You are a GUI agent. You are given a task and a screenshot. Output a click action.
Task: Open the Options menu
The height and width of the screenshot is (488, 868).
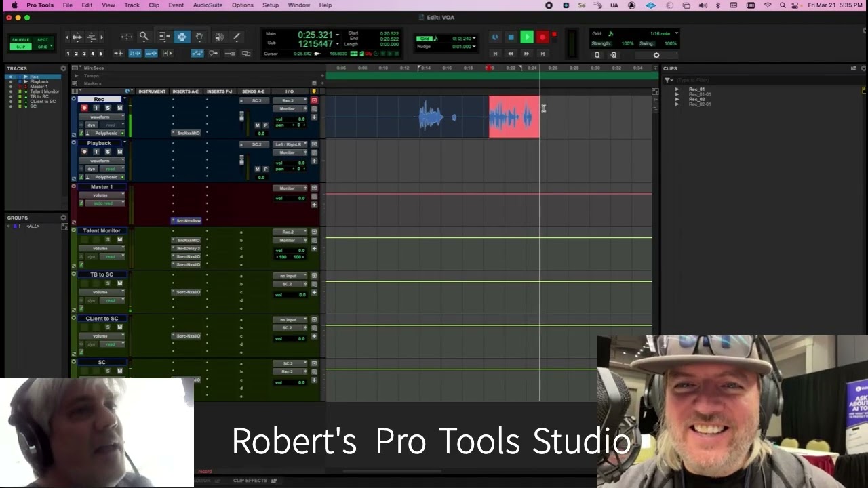242,5
